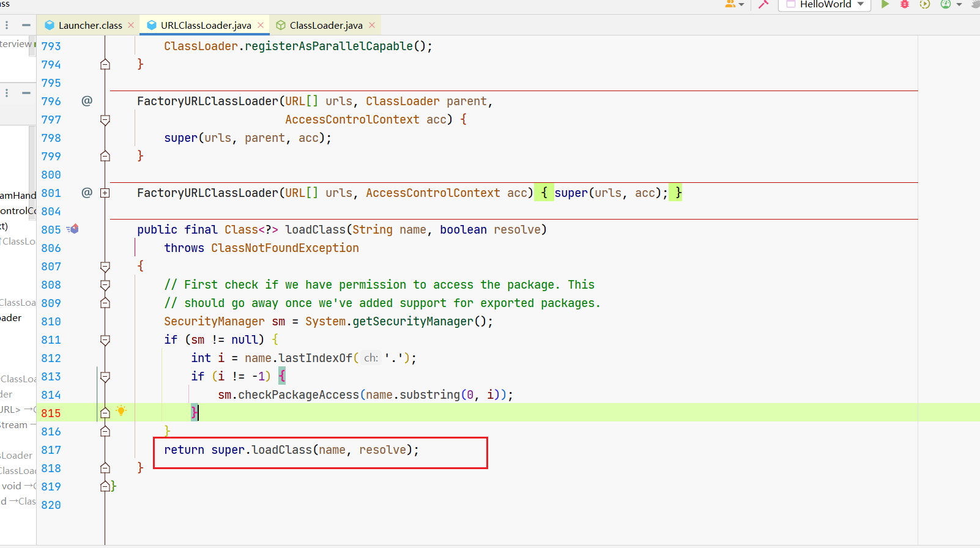Image resolution: width=980 pixels, height=548 pixels.
Task: Hide the upper tool panel with minus
Action: click(x=26, y=25)
